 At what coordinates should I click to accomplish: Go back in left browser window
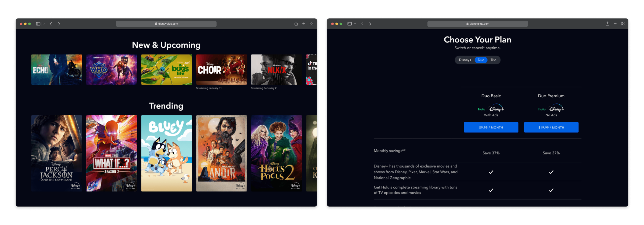click(51, 24)
